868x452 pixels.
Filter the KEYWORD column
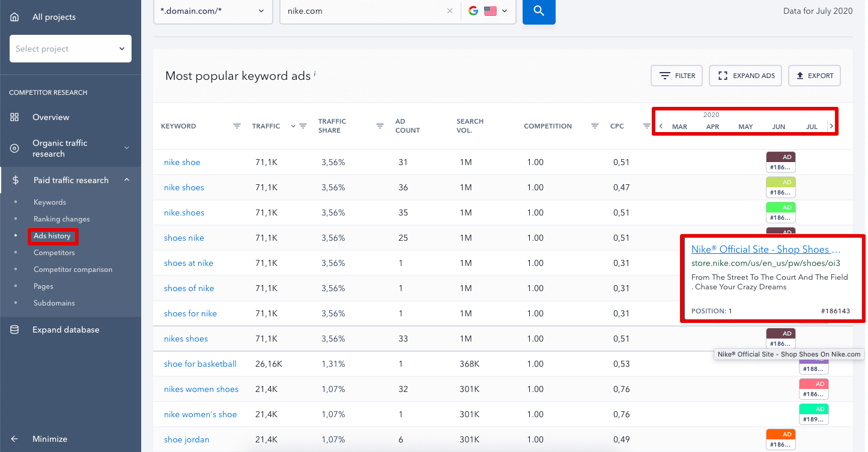coord(237,126)
